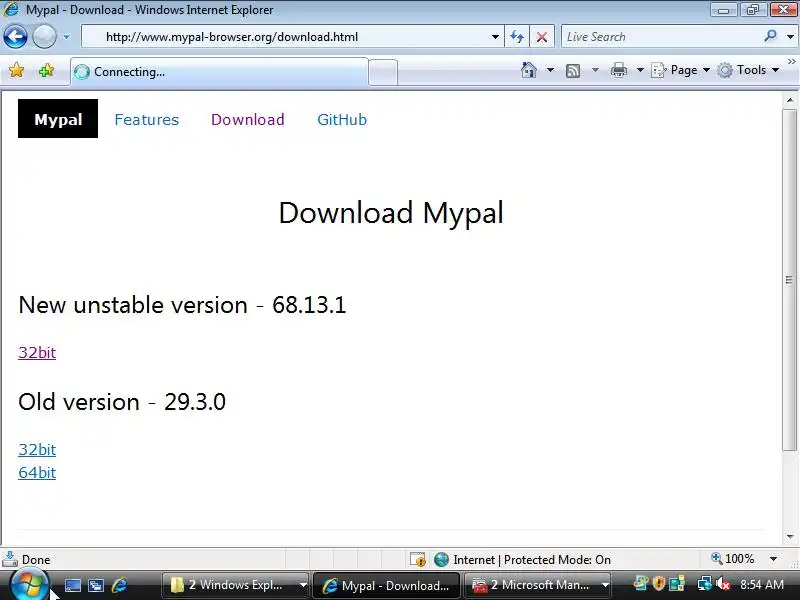Viewport: 800px width, 600px height.
Task: Select Mypal - Download taskbar button
Action: pyautogui.click(x=386, y=585)
